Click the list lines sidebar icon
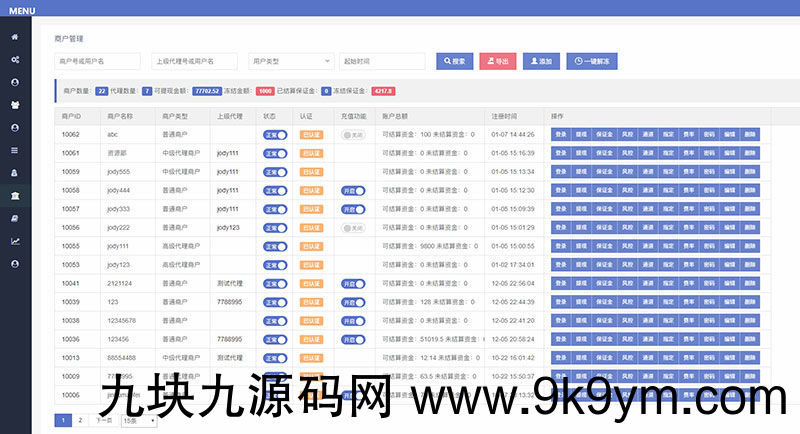This screenshot has height=434, width=800. [x=15, y=150]
